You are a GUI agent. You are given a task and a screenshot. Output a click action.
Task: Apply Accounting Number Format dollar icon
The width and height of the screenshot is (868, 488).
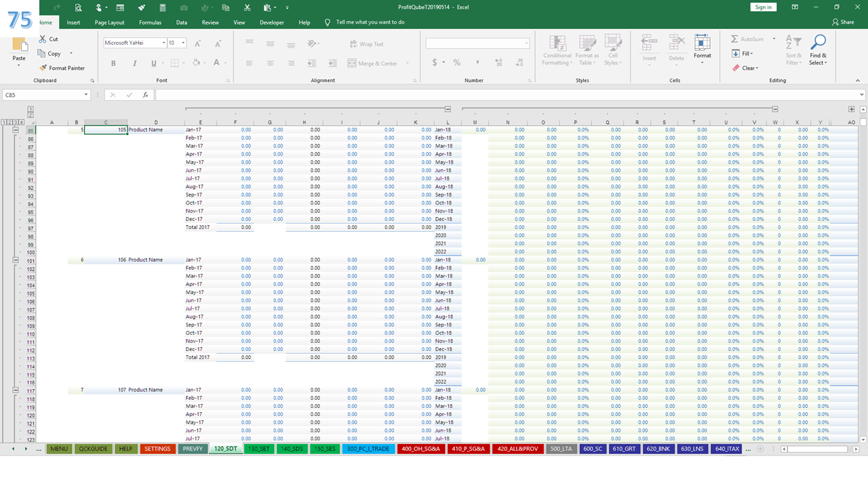[435, 62]
